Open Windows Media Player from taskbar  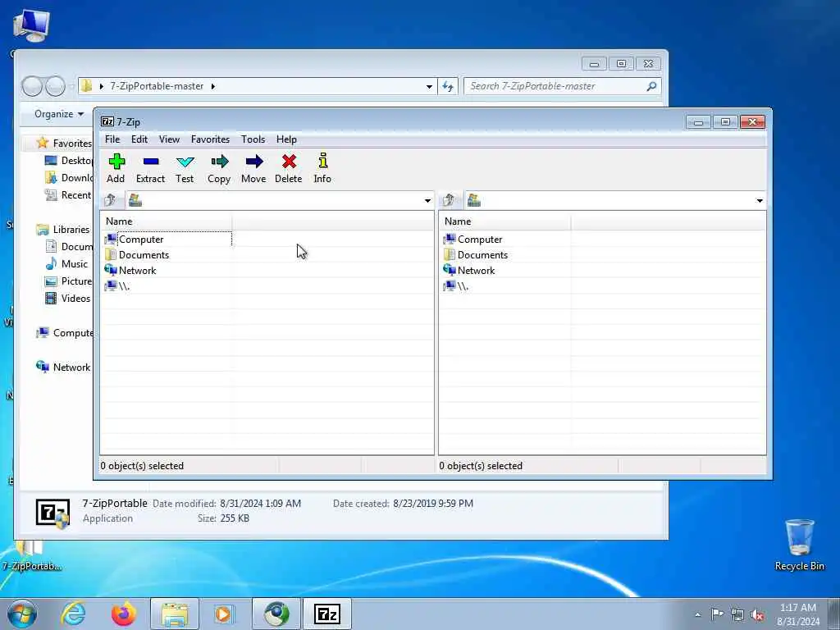pos(223,614)
